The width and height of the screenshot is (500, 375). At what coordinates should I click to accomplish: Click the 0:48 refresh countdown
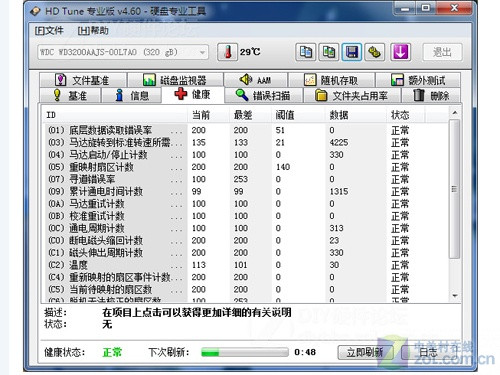[x=305, y=352]
